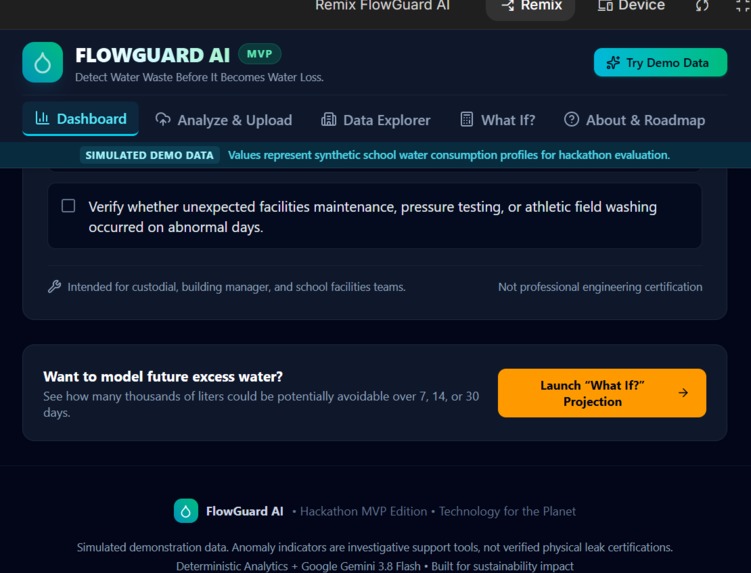This screenshot has width=751, height=573.
Task: Click the cloud upload icon
Action: tap(163, 119)
